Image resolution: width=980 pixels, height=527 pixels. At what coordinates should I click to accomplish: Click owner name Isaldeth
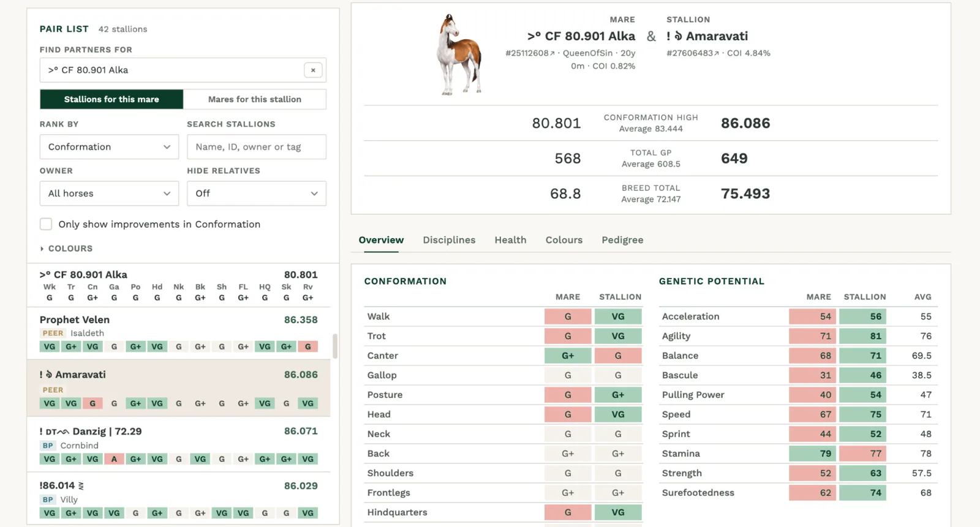87,334
